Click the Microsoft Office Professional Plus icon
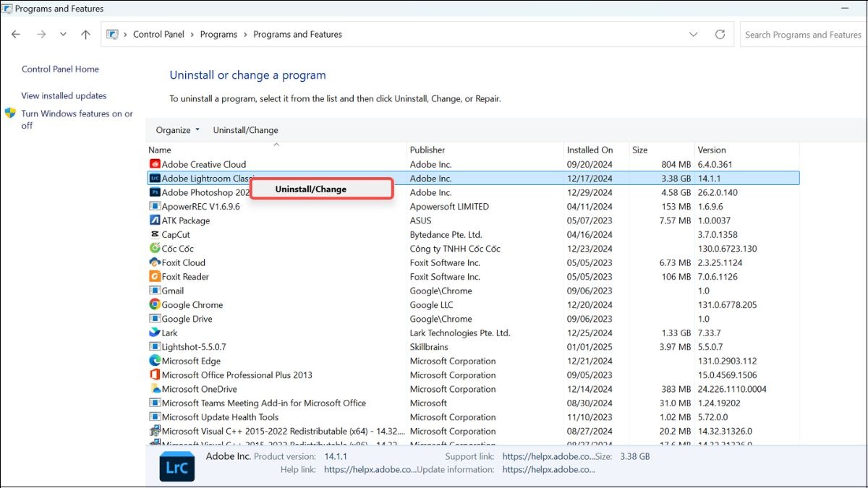The width and height of the screenshot is (868, 488). [x=155, y=375]
